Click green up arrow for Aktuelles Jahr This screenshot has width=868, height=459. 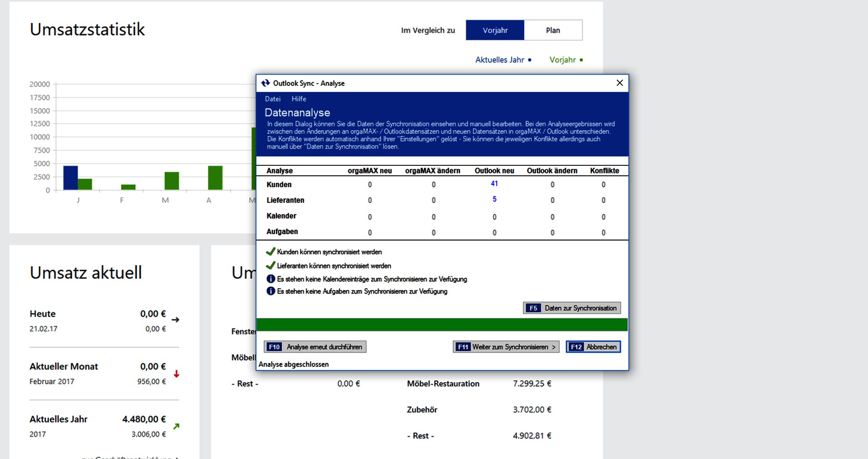point(176,426)
